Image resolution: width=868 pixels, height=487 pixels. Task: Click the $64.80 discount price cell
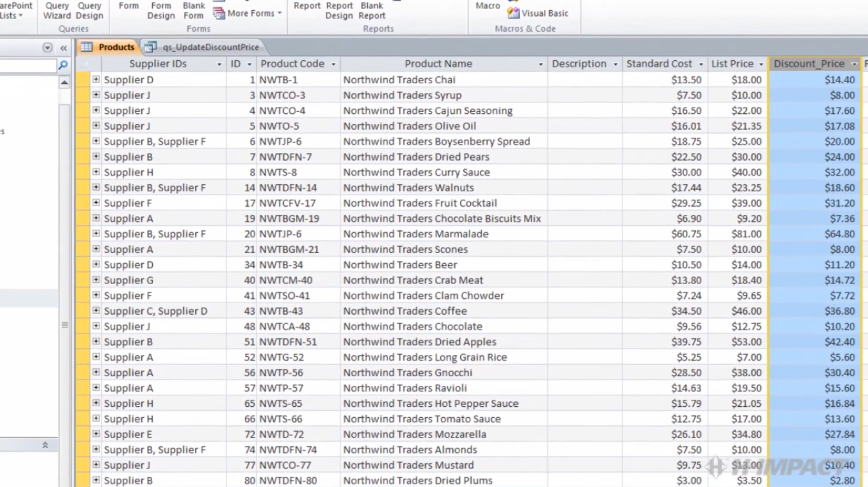click(x=816, y=234)
